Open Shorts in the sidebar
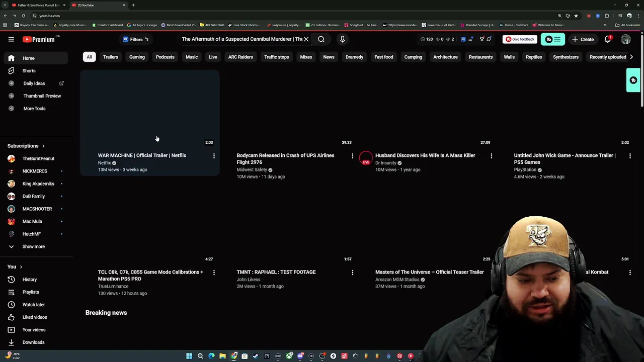Screen dimensions: 644x362 pos(36,71)
